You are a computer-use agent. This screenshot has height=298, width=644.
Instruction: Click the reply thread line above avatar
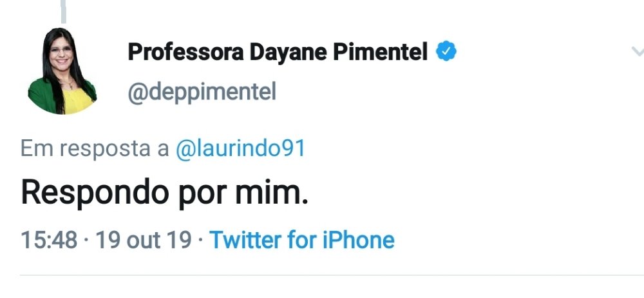(64, 10)
